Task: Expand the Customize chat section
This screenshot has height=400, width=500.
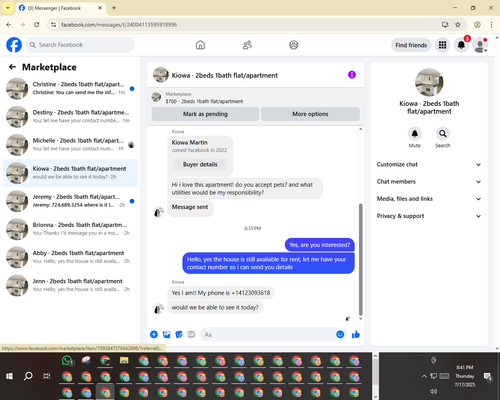Action: 429,164
